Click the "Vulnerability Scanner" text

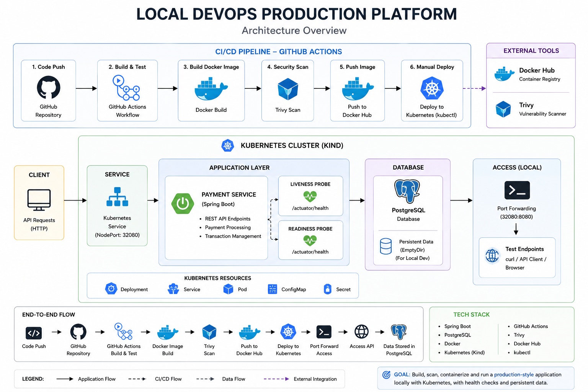click(543, 114)
